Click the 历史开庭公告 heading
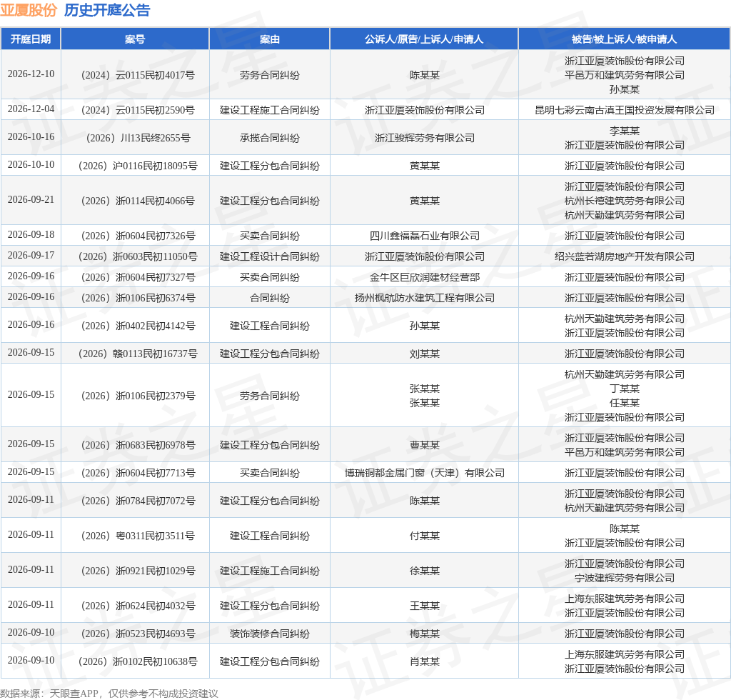Image resolution: width=731 pixels, height=700 pixels. point(107,10)
